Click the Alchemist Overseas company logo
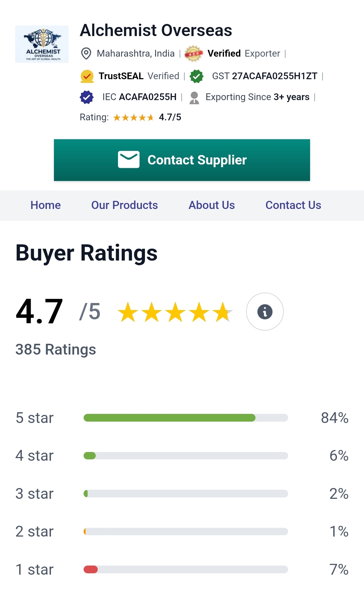The image size is (364, 607). point(42,44)
